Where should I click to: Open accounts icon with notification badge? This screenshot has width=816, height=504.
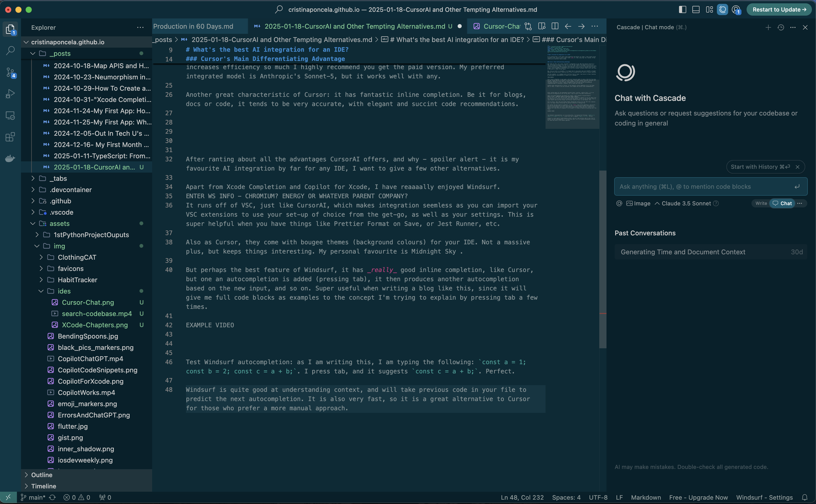click(736, 9)
